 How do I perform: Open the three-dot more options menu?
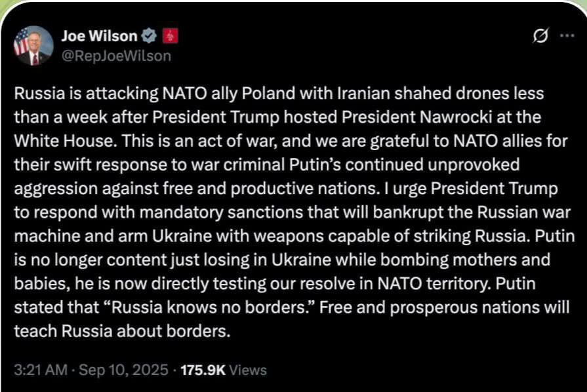(x=566, y=37)
